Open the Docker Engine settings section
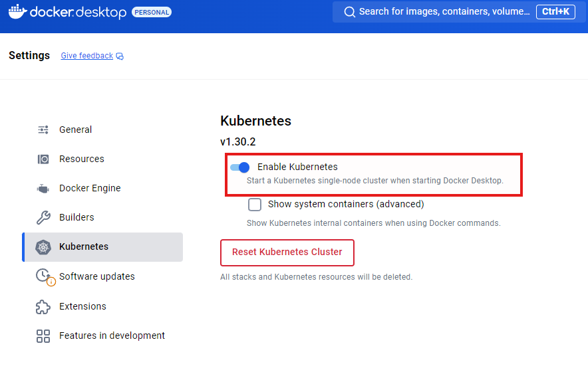Image resolution: width=588 pixels, height=380 pixels. point(102,188)
